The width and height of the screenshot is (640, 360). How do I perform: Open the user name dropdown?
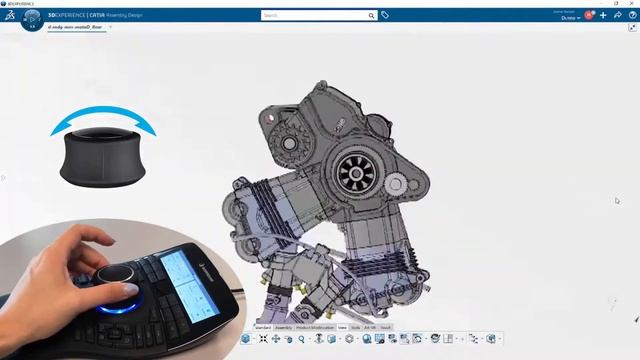[x=570, y=18]
